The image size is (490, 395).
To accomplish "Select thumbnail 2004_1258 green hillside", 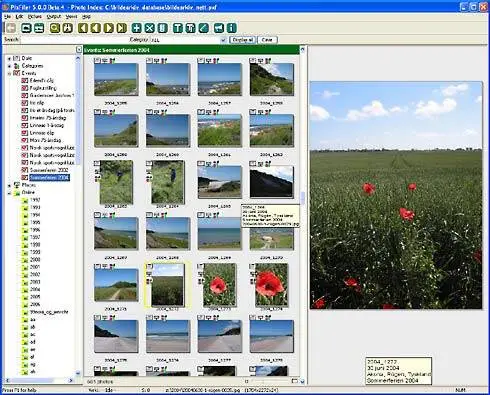I will 272,79.
